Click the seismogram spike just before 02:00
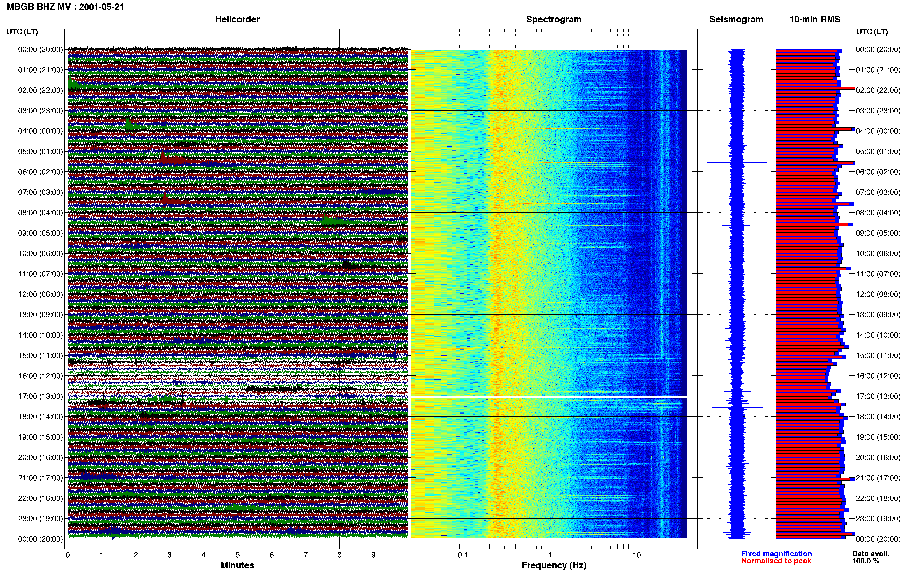Screen dimensions: 924x578 pos(735,87)
